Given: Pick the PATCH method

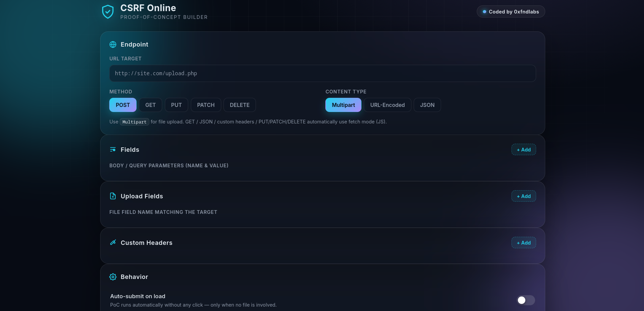Looking at the screenshot, I should coord(206,105).
